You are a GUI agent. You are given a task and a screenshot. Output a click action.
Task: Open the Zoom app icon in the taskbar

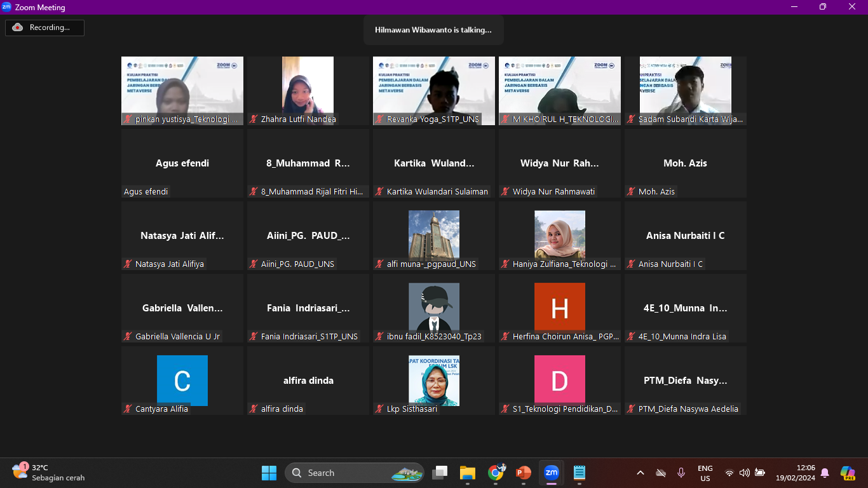551,473
